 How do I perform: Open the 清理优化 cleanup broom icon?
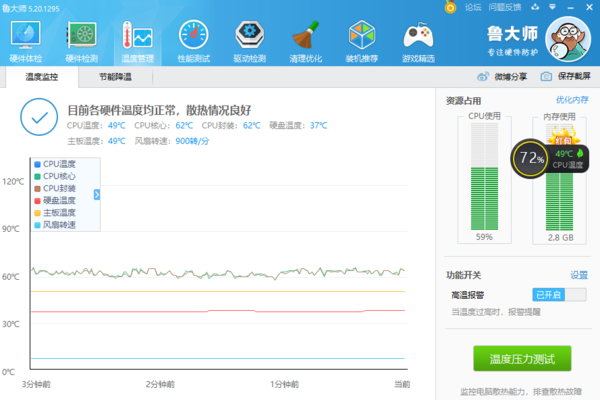coord(306,41)
